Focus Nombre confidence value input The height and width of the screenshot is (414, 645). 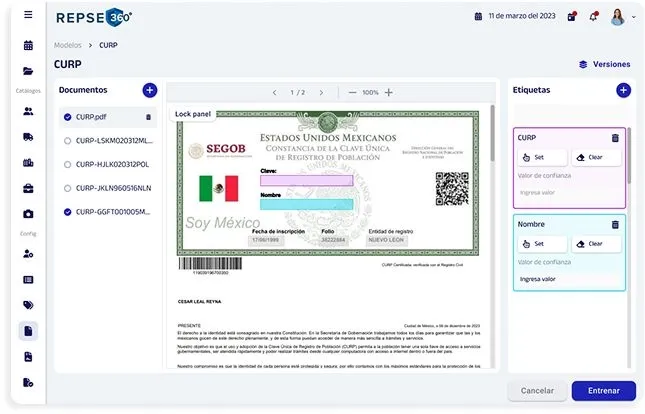[x=569, y=279]
